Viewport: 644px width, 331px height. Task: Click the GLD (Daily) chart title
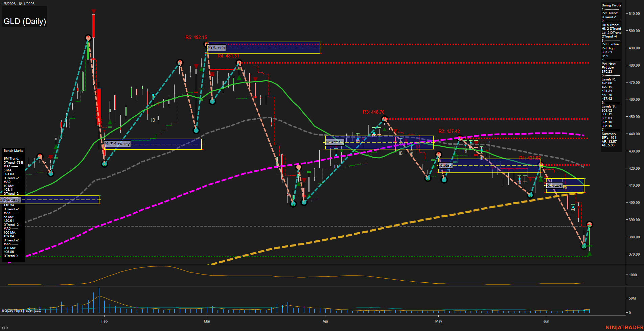coord(25,21)
